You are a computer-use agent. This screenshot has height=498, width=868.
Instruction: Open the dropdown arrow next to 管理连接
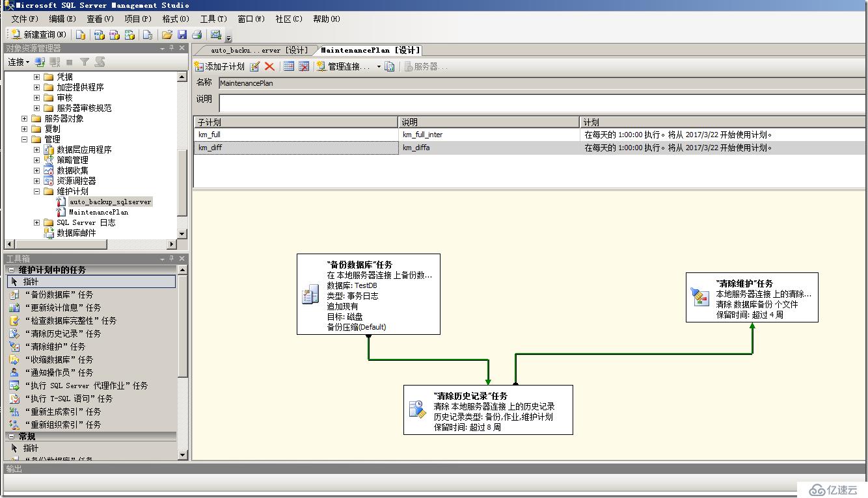tap(379, 67)
